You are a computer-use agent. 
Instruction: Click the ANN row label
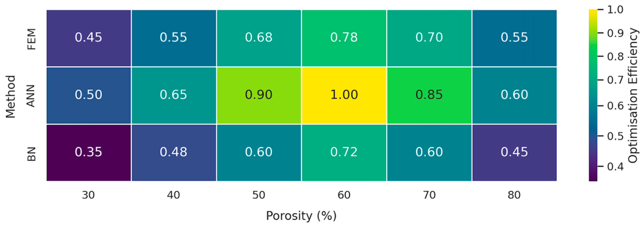(31, 96)
